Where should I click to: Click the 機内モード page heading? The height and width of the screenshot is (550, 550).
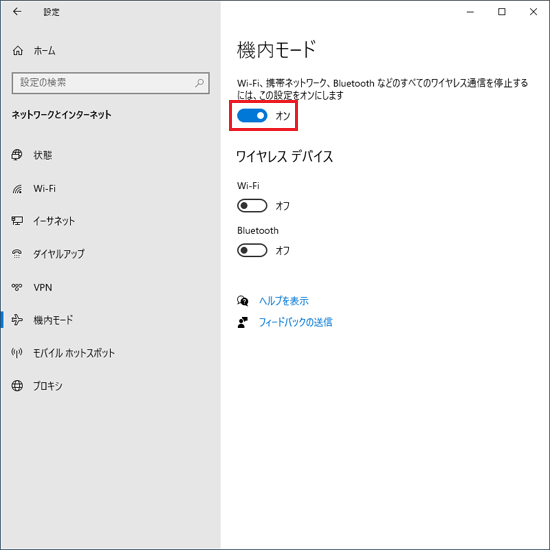pyautogui.click(x=276, y=49)
